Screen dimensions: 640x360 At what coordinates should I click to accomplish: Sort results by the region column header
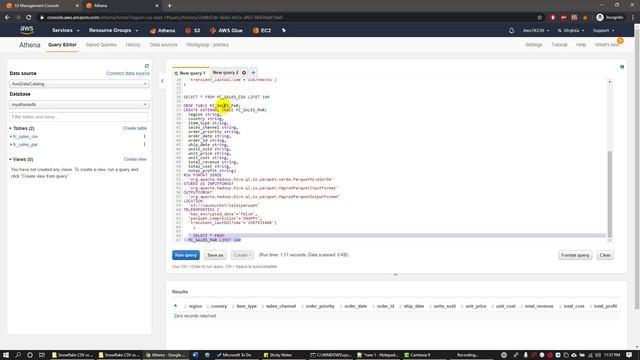(x=195, y=306)
